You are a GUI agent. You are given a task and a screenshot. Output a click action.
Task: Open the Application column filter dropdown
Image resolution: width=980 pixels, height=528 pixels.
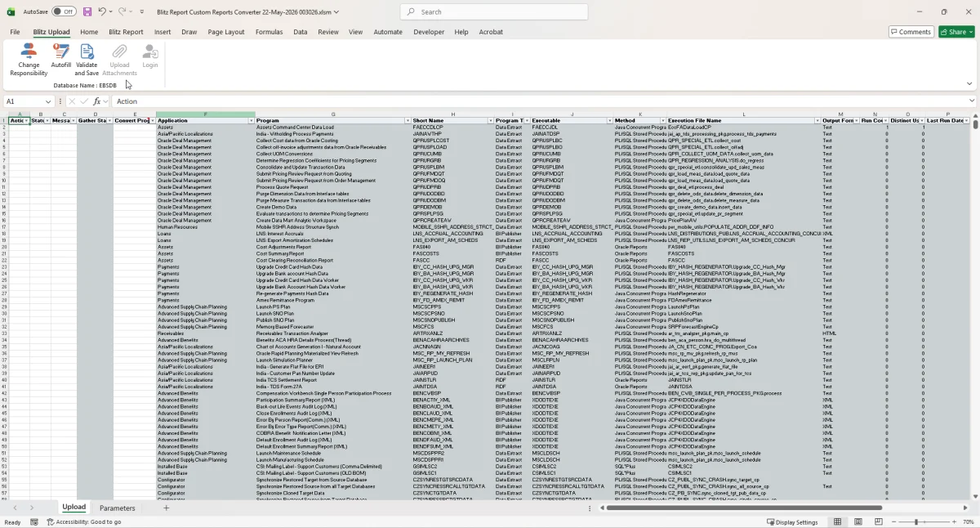coord(251,121)
